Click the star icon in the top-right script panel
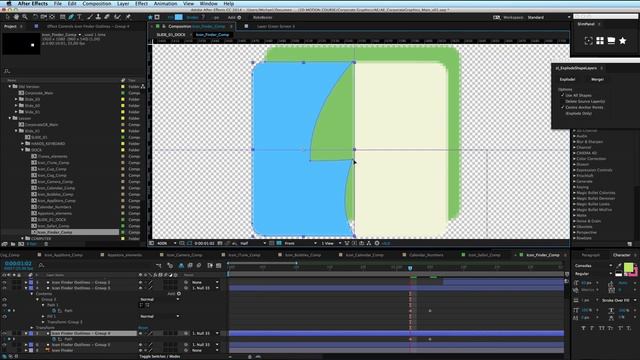This screenshot has width=640, height=360. tap(622, 41)
